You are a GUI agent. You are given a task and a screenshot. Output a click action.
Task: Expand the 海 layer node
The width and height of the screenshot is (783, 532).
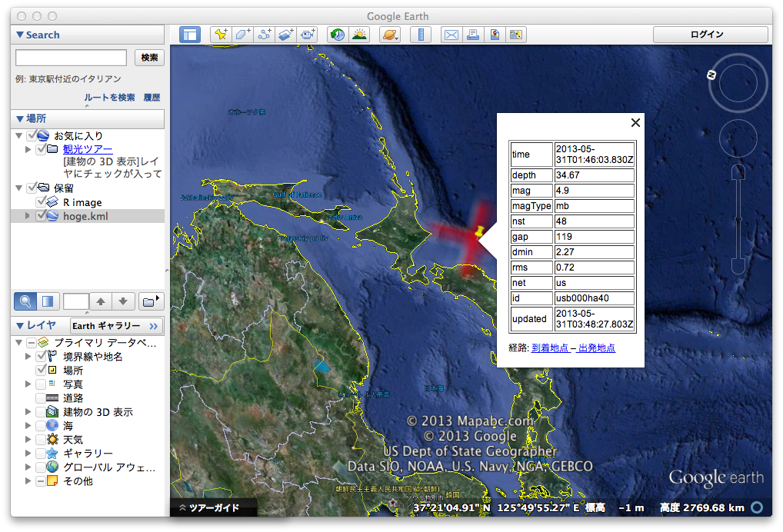(x=28, y=426)
